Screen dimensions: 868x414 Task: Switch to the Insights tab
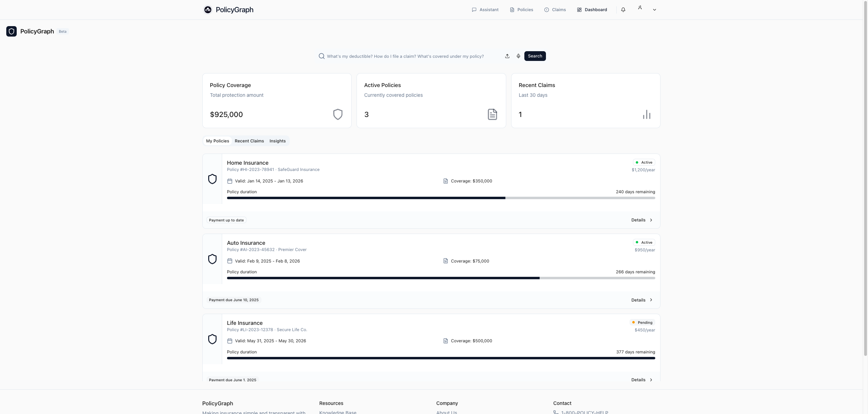tap(277, 141)
